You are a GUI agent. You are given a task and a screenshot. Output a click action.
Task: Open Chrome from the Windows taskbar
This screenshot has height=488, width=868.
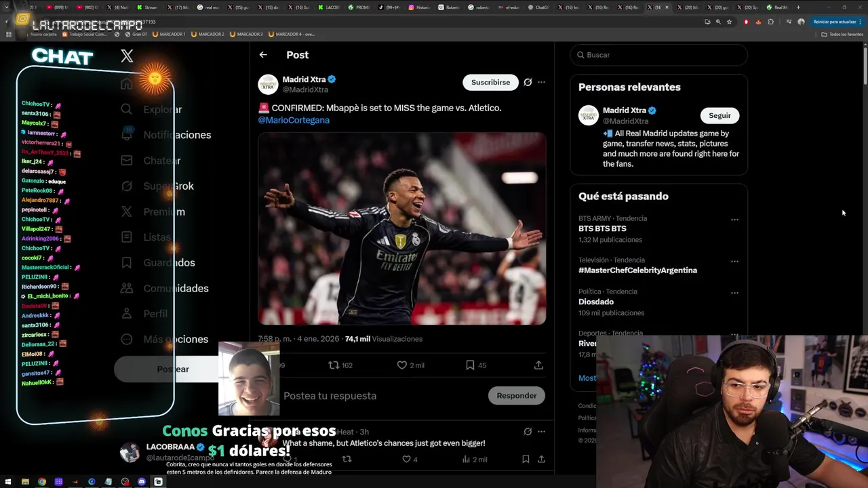click(42, 482)
